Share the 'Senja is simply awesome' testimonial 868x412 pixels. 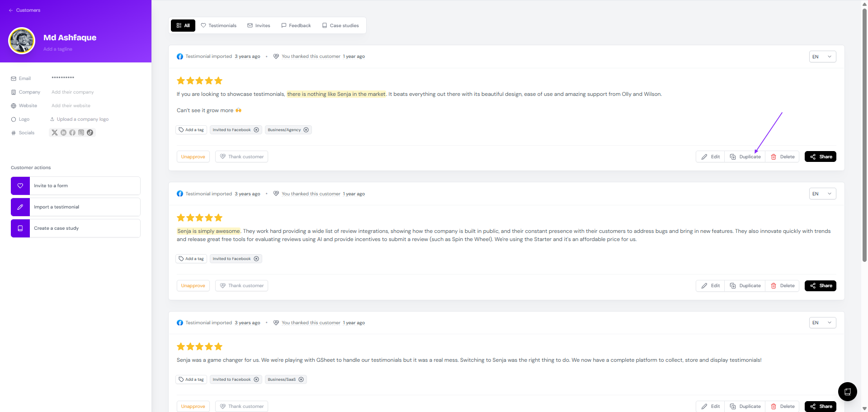[821, 285]
